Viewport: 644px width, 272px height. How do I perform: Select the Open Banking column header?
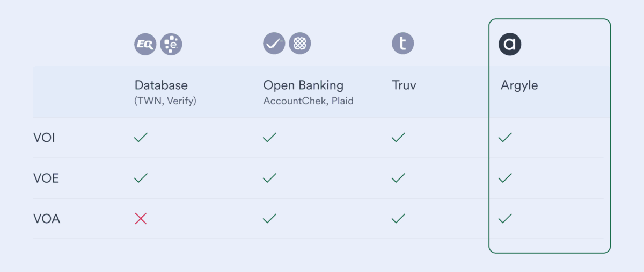pyautogui.click(x=303, y=85)
